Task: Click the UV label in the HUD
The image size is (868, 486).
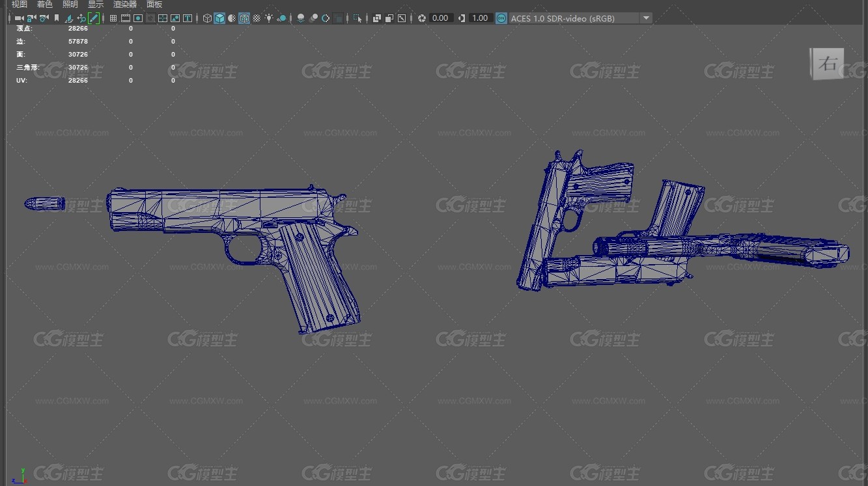Action: (21, 81)
